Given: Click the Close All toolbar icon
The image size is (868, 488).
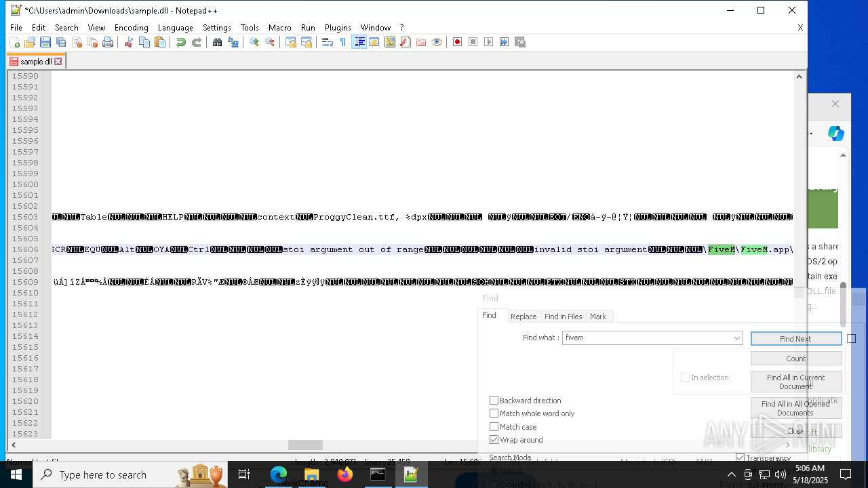Looking at the screenshot, I should click(92, 42).
